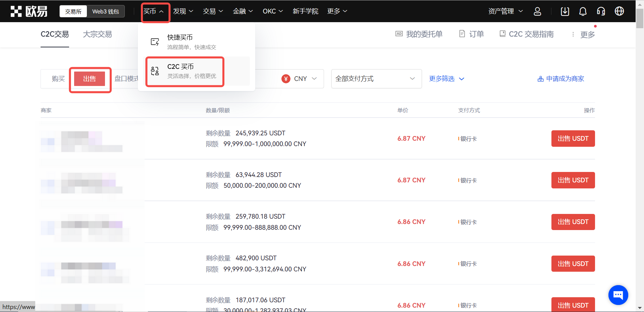Click the 申请成为商家 merchant icon
Viewport: 644px width, 312px height.
(540, 79)
